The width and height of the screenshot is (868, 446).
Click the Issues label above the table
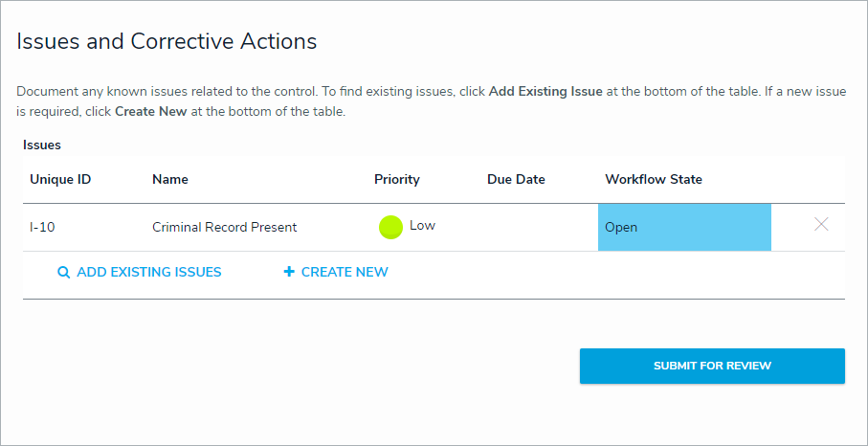42,145
